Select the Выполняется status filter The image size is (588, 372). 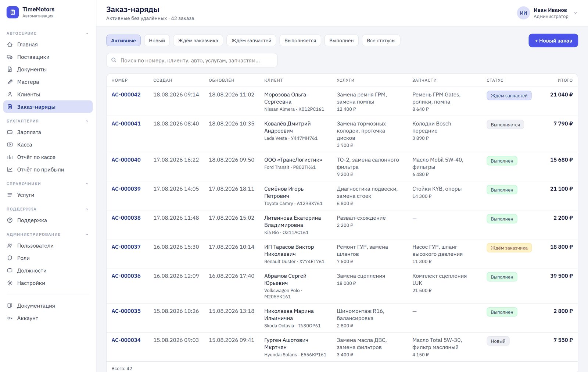(x=300, y=40)
